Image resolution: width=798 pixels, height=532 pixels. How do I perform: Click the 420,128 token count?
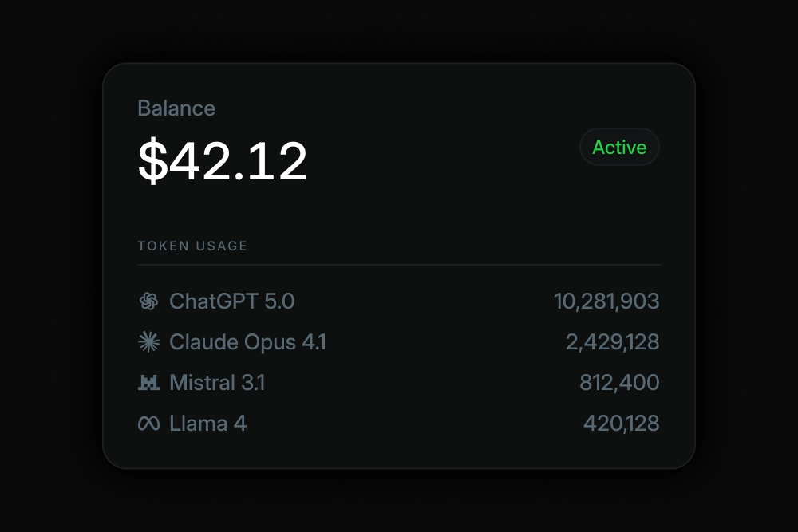621,424
